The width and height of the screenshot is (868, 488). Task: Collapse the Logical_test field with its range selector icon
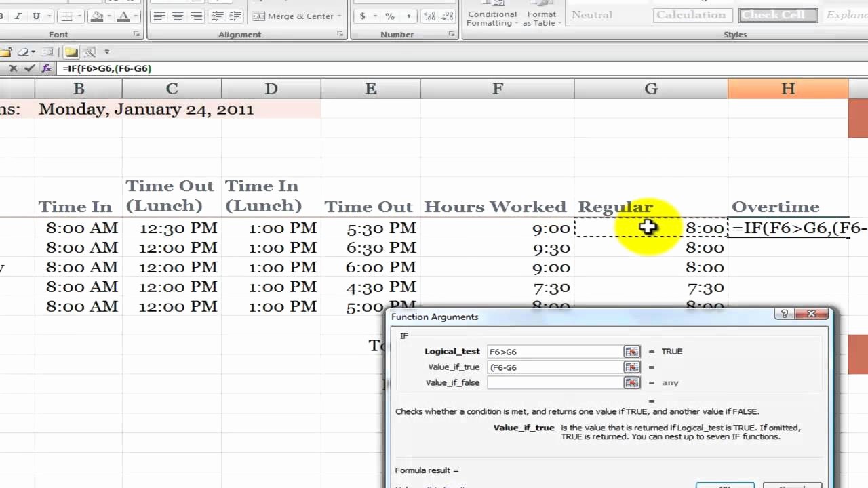click(x=631, y=351)
